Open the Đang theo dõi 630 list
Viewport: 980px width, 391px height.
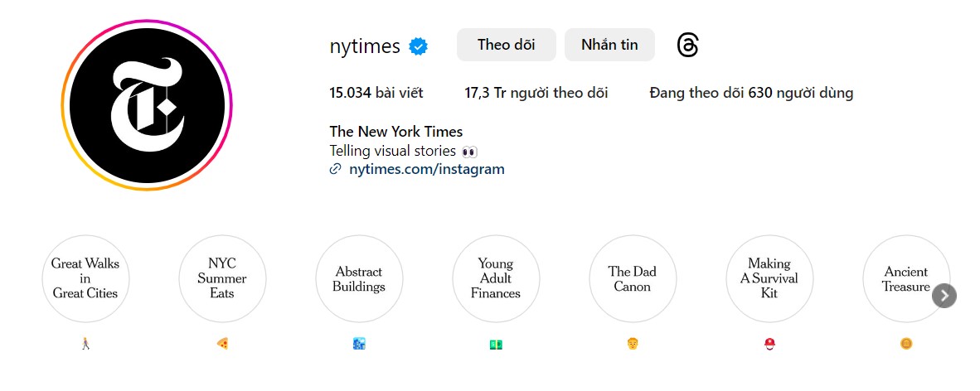(751, 93)
